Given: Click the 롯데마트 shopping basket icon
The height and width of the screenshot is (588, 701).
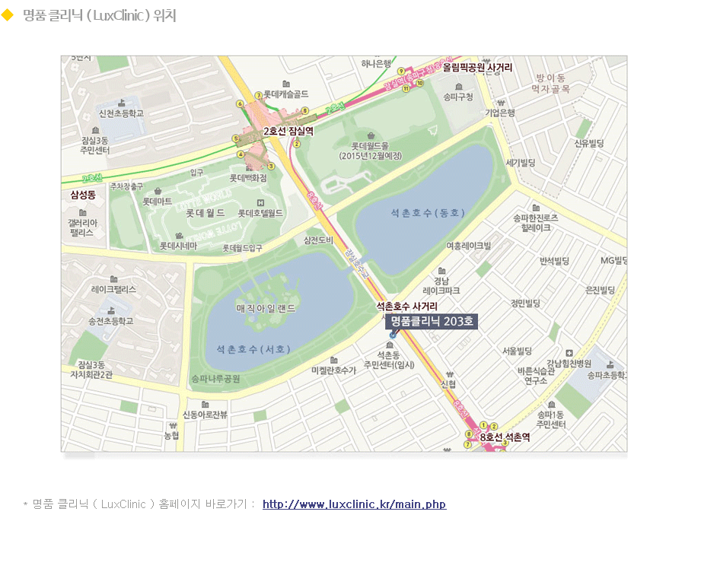Looking at the screenshot, I should tap(158, 191).
